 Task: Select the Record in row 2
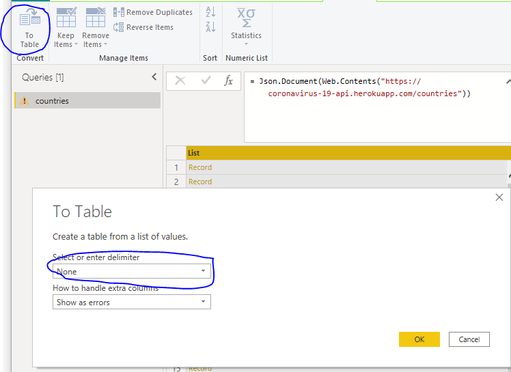coord(200,182)
